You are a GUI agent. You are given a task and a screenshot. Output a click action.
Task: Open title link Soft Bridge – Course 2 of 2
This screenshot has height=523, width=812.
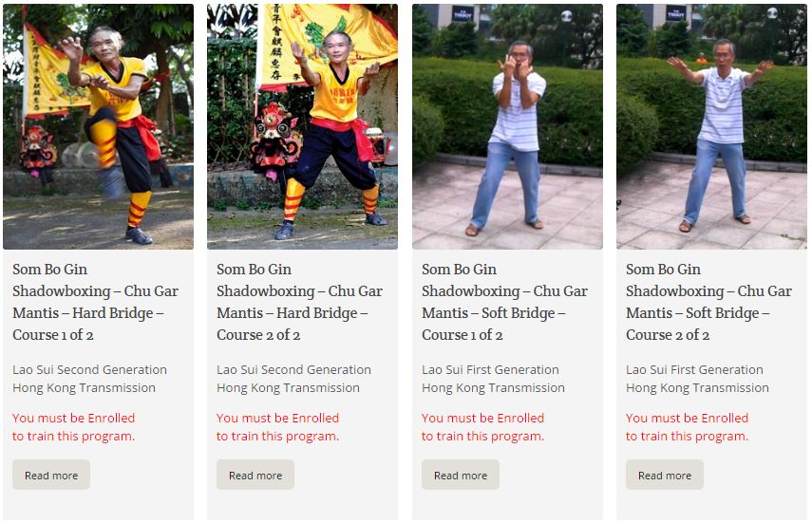[708, 302]
